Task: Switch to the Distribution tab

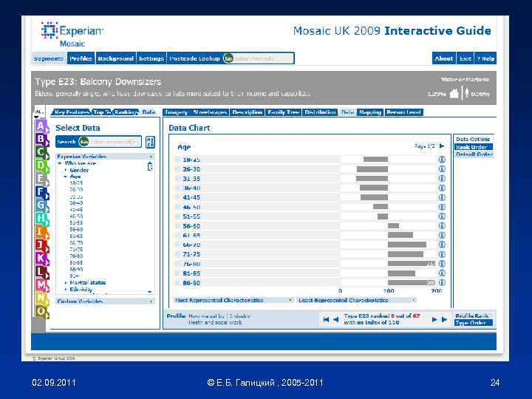Action: point(320,112)
